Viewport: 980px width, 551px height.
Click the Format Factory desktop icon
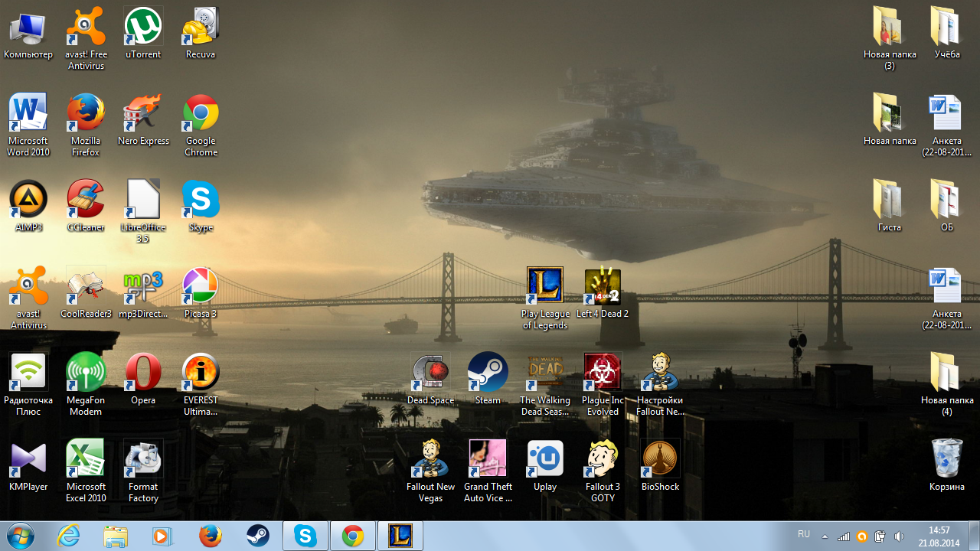click(x=143, y=459)
